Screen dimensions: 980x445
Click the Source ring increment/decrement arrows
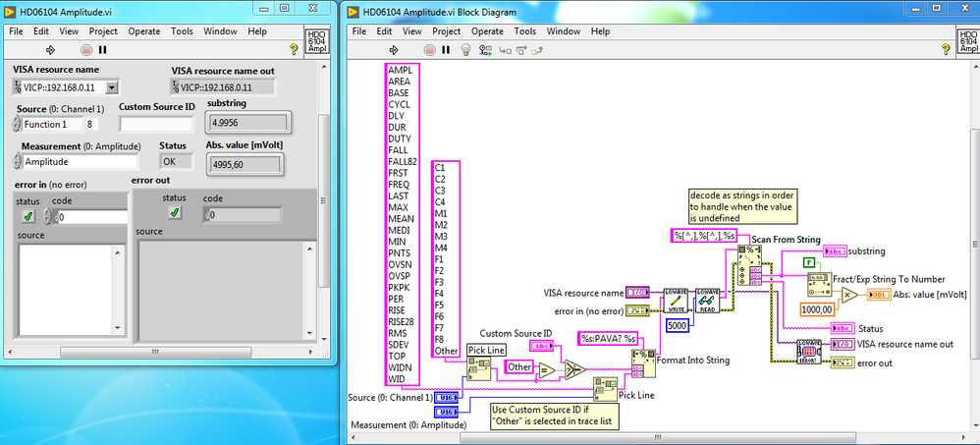pyautogui.click(x=17, y=124)
